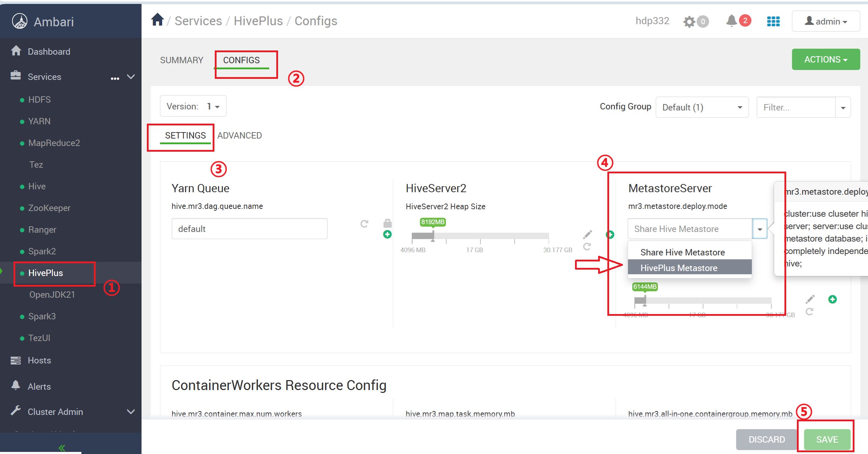Open TezUI service
The image size is (868, 454).
39,338
